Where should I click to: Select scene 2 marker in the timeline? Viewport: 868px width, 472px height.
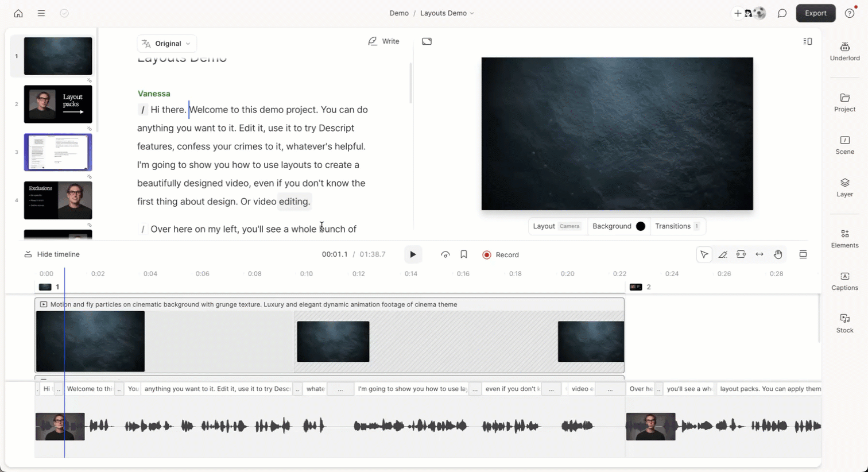click(640, 287)
